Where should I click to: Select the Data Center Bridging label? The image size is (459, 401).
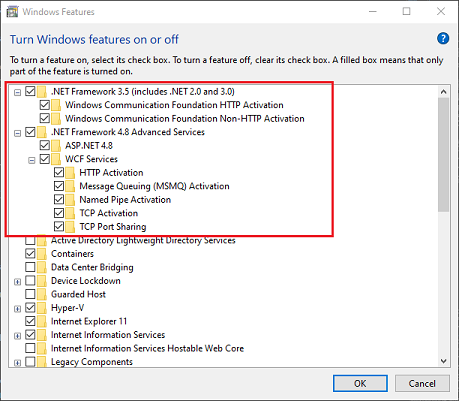(92, 267)
